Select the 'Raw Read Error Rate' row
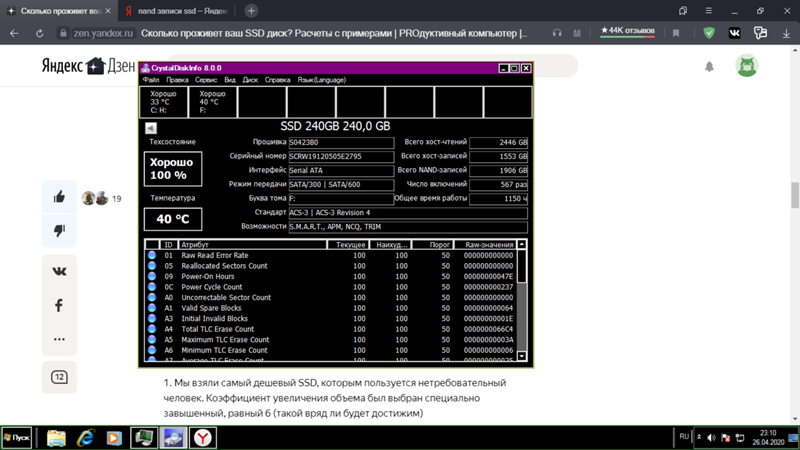The image size is (800, 450). [330, 255]
